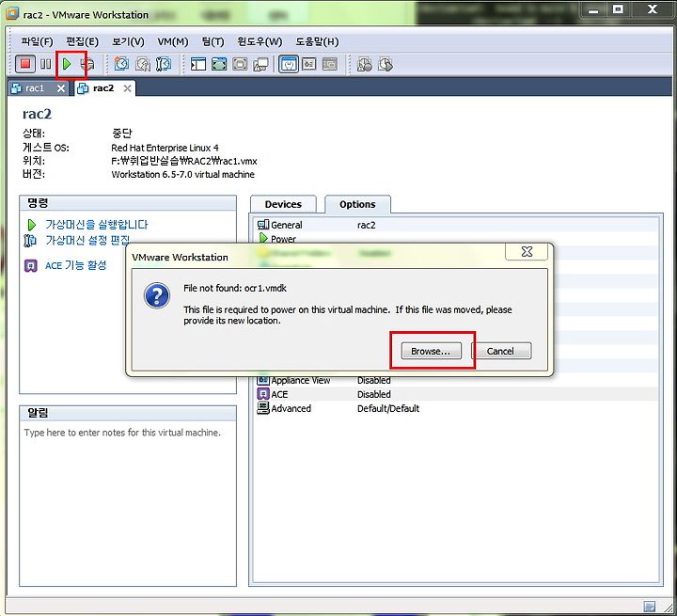
Task: Switch to the Devices tab
Action: (x=283, y=204)
